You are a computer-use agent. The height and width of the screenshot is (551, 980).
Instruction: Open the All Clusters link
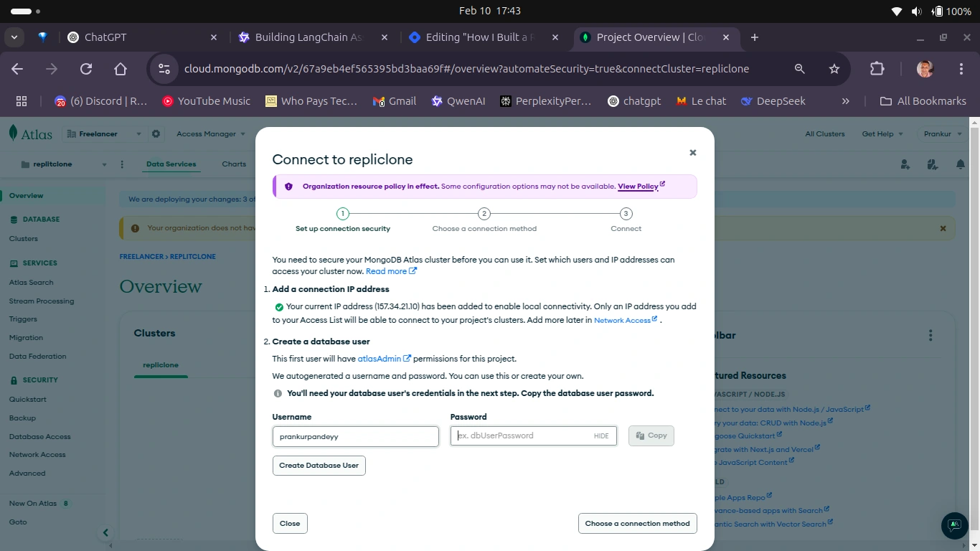coord(825,134)
